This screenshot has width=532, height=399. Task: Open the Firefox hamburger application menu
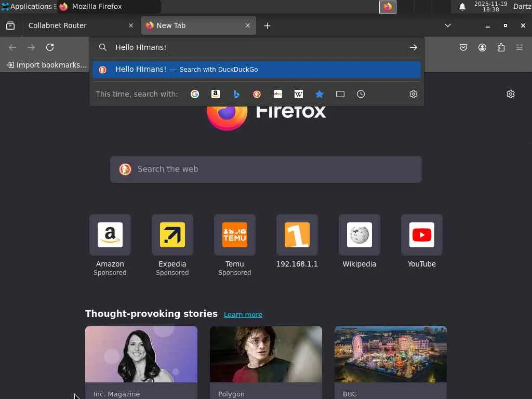[520, 47]
